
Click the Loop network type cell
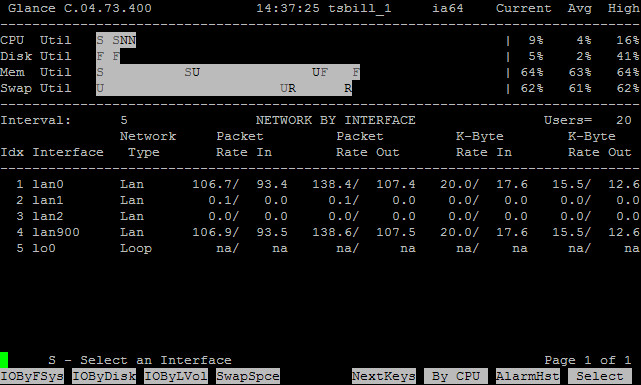[x=136, y=248]
